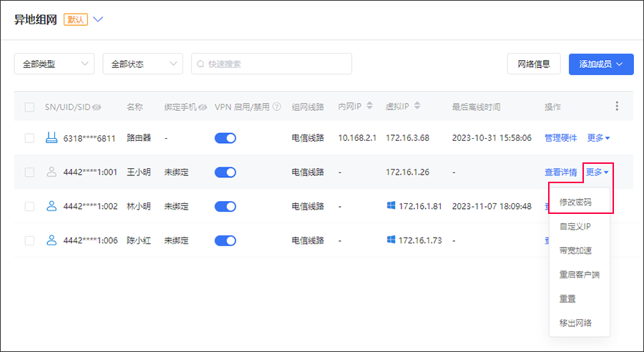Expand the 添加成员 dropdown button
The height and width of the screenshot is (352, 644).
click(601, 64)
